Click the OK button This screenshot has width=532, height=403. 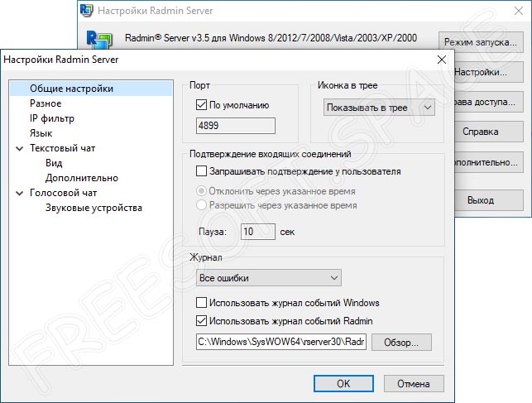[343, 384]
